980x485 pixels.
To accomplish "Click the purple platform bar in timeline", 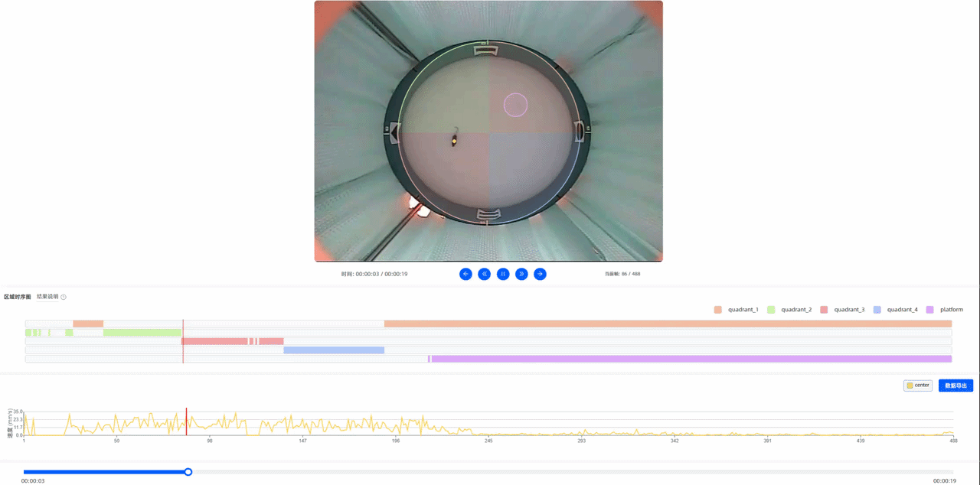I will (689, 359).
